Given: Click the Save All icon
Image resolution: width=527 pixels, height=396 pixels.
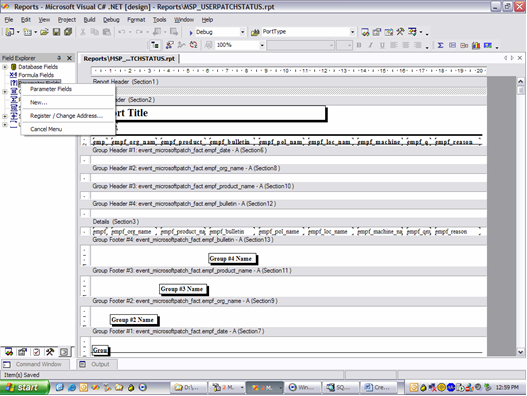Looking at the screenshot, I should coord(68,32).
